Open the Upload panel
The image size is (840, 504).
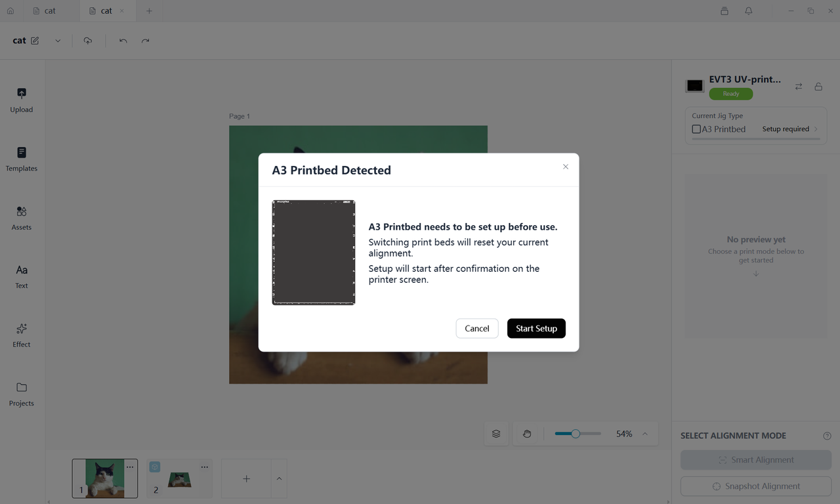pyautogui.click(x=22, y=100)
